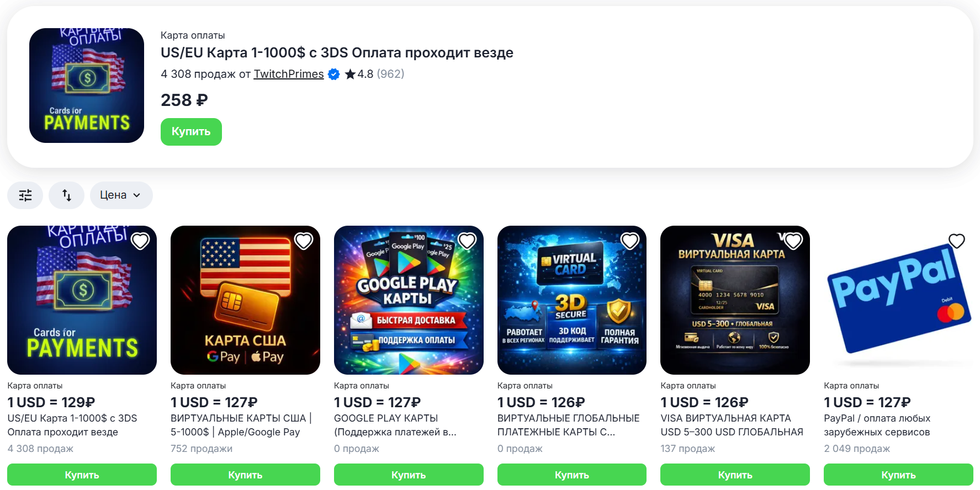Viewport: 980px width, 490px height.
Task: Open the Google Play Карты product image
Action: 409,300
